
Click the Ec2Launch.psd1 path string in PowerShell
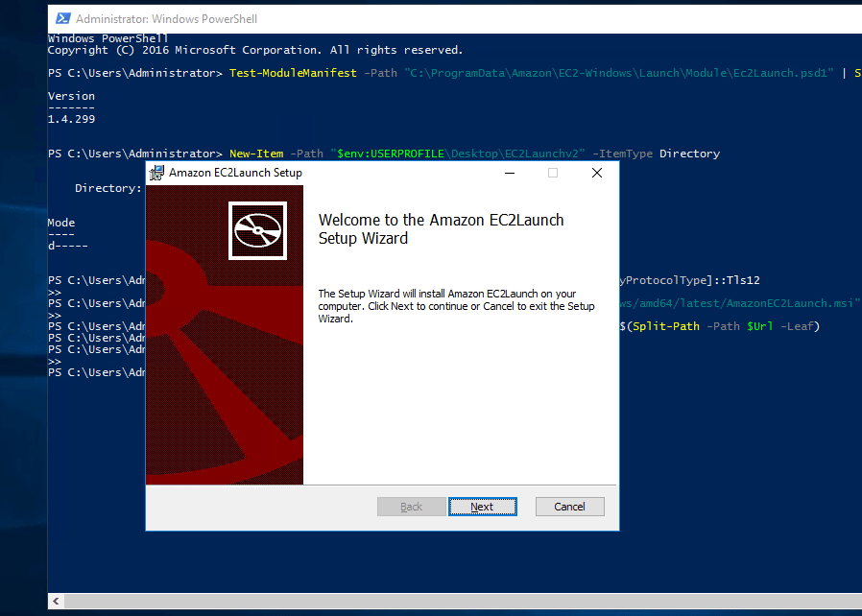pos(618,73)
